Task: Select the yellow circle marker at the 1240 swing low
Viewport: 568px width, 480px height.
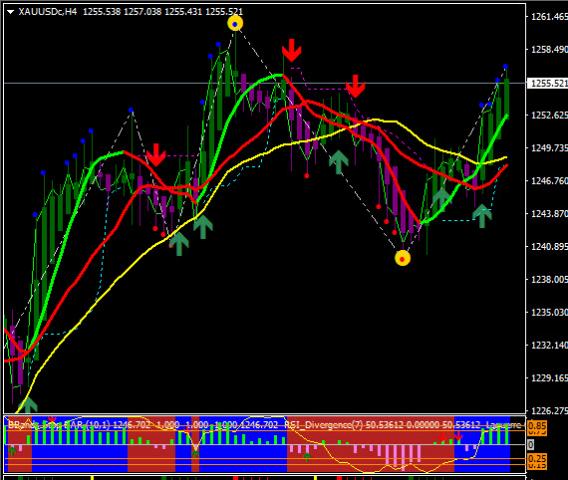Action: click(x=402, y=259)
